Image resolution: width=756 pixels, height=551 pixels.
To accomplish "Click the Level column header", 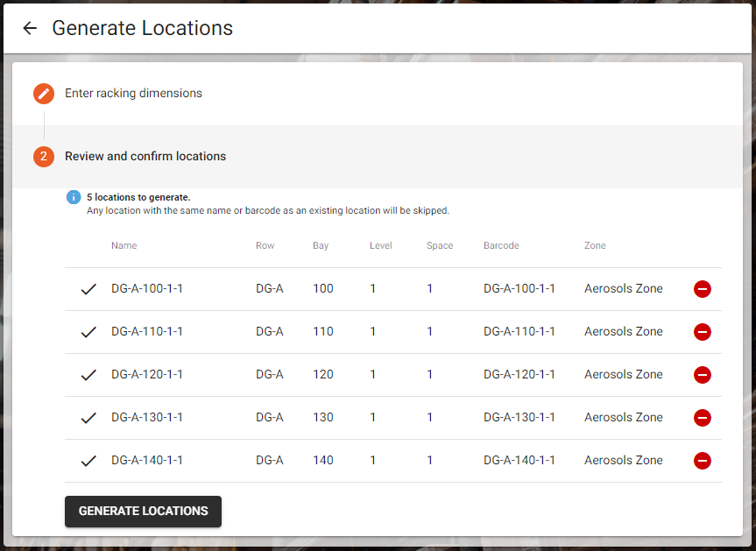I will (x=380, y=245).
